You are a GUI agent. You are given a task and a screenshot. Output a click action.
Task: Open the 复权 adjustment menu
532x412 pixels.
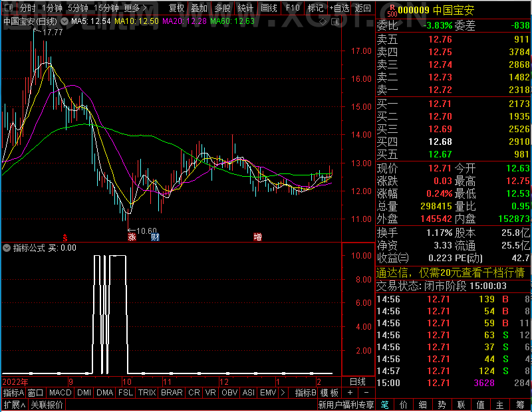coord(176,8)
